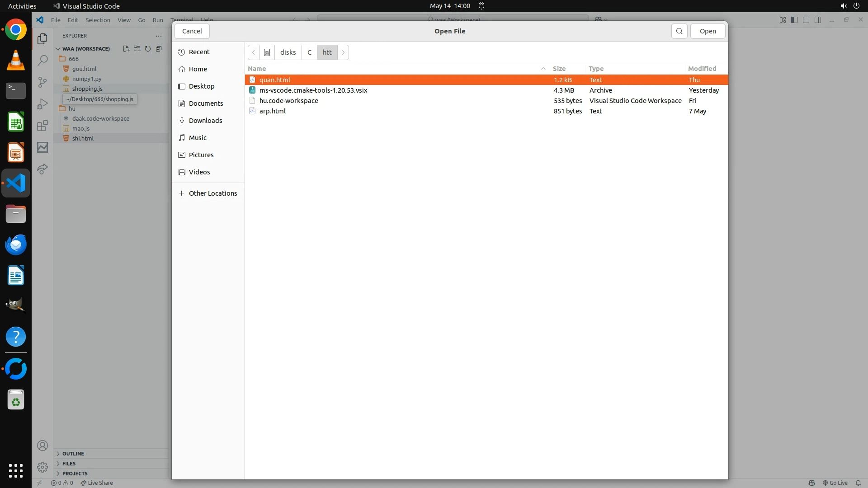
Task: Expand the PROJECTS section
Action: [75, 474]
